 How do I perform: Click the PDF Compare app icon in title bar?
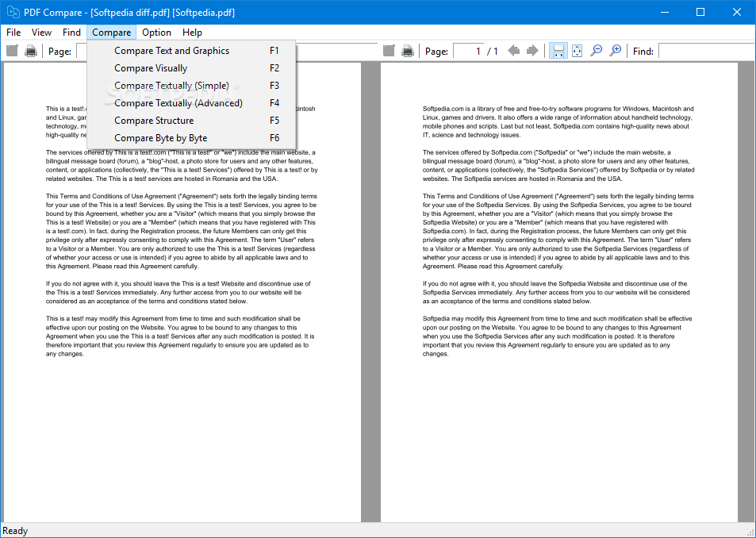[x=13, y=12]
